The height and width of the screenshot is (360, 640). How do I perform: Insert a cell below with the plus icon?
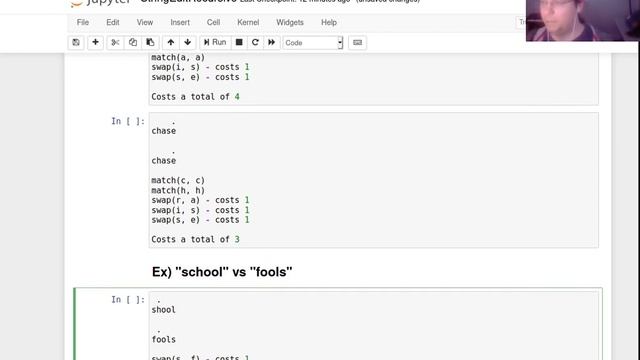coord(95,42)
